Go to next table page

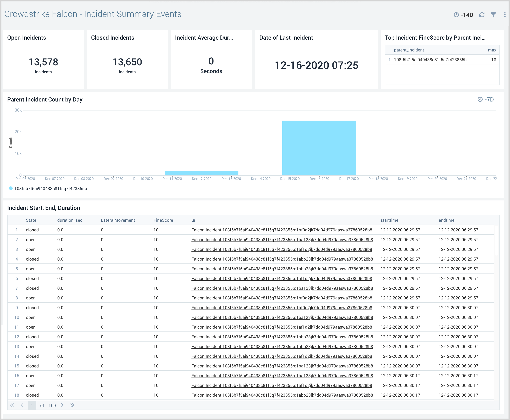coord(62,405)
